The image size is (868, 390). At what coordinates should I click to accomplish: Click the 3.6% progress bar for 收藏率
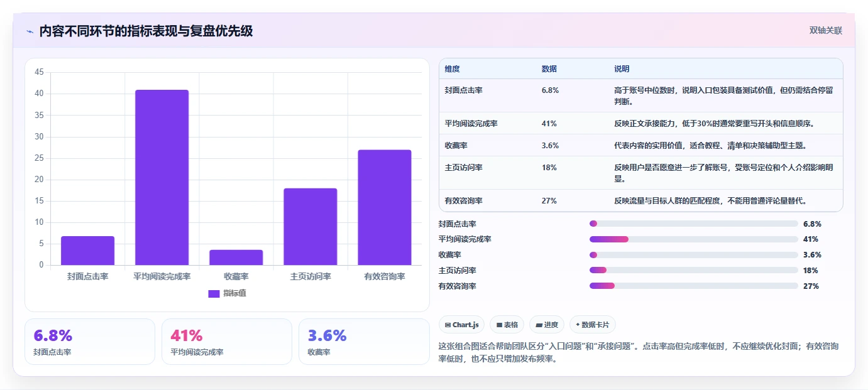[x=694, y=255]
